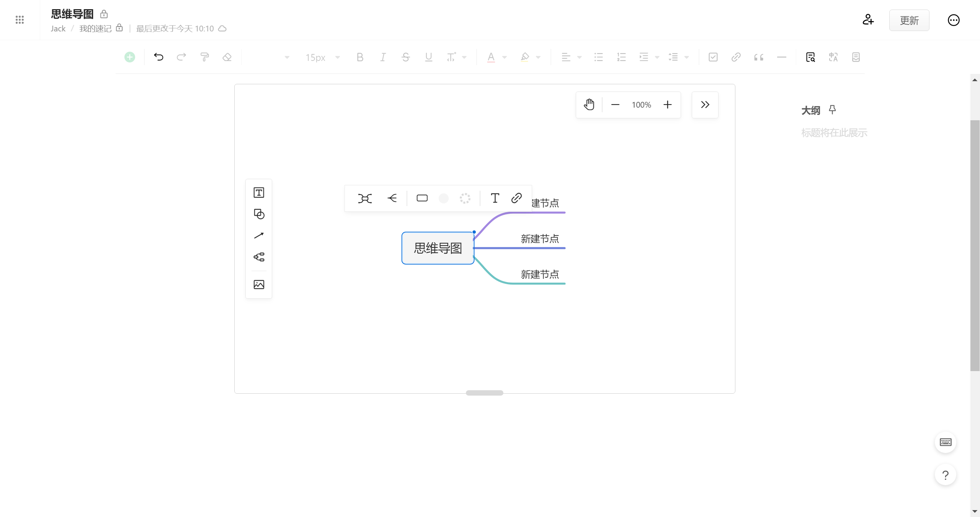Click the 更新 button

909,20
